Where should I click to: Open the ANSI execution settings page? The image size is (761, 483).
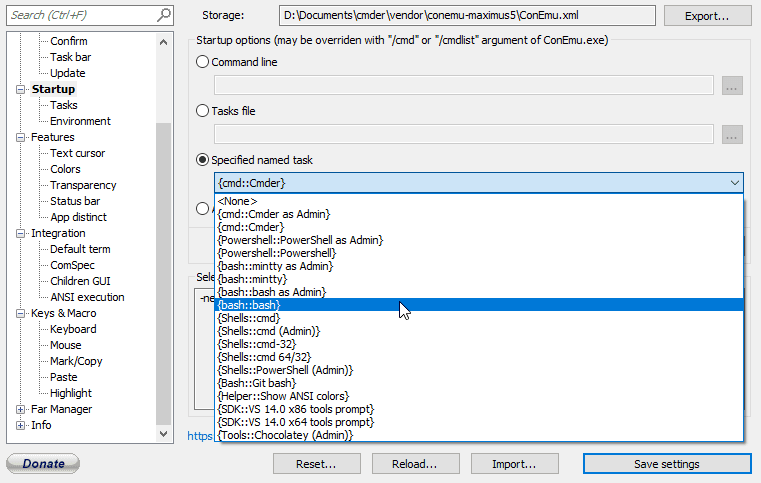87,298
